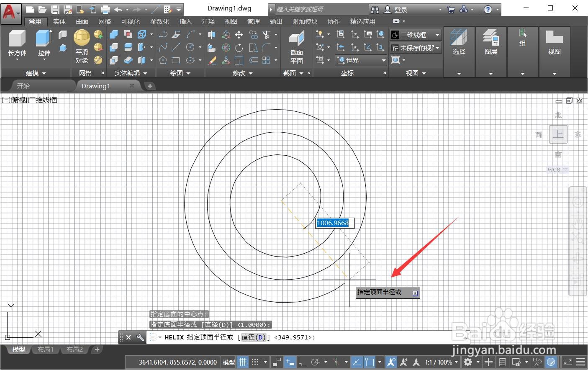588x370 pixels.
Task: Toggle the drawing grid display in status bar
Action: click(243, 362)
